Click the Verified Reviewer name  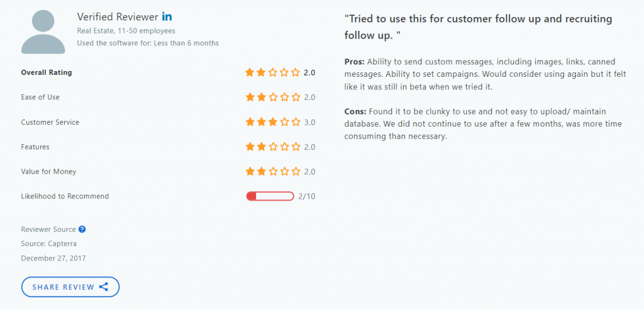[x=118, y=17]
